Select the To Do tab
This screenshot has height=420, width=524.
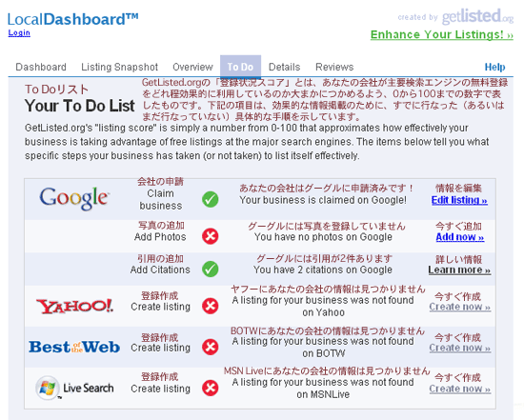[x=240, y=67]
